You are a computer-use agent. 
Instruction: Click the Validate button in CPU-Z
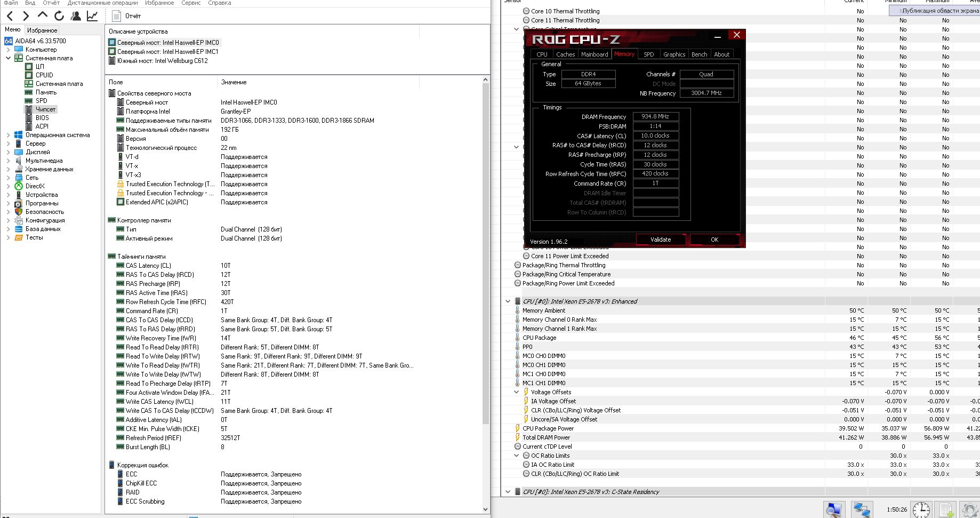(661, 240)
